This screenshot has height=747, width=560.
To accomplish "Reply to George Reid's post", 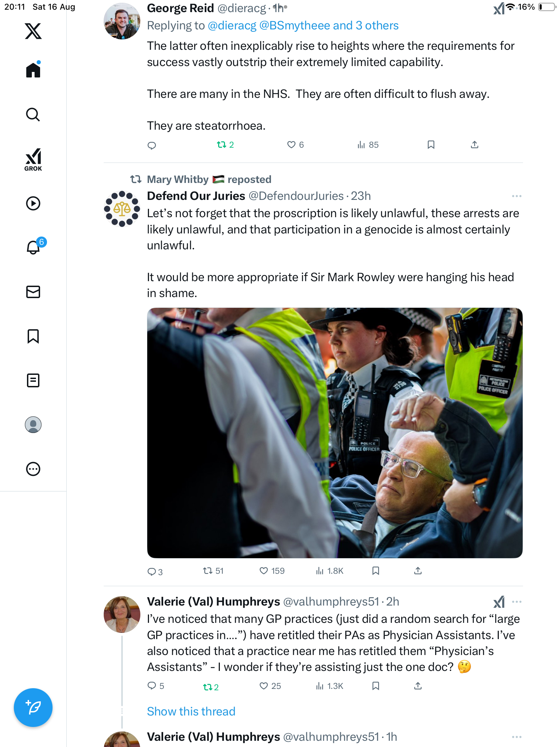I will point(152,145).
